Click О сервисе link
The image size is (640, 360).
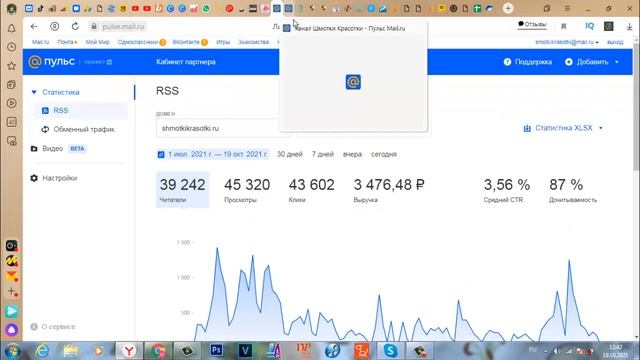(x=58, y=327)
